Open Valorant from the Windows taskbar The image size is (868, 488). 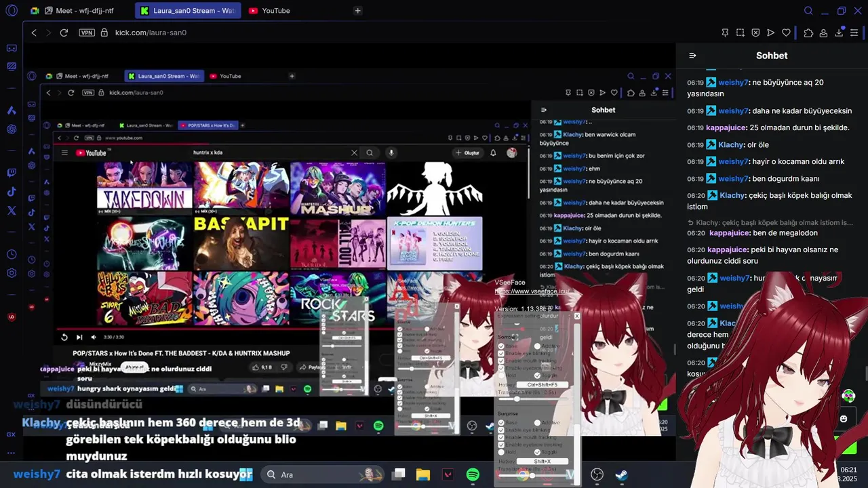tap(448, 475)
